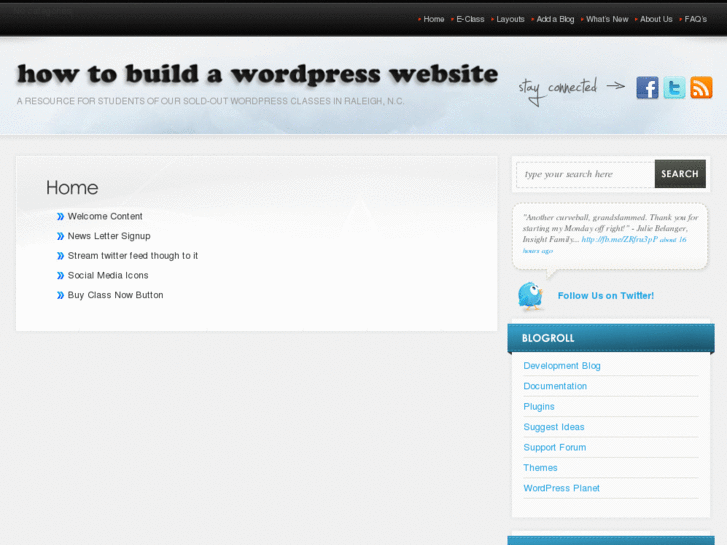
Task: Open Plugins blogroll link
Action: coord(539,407)
